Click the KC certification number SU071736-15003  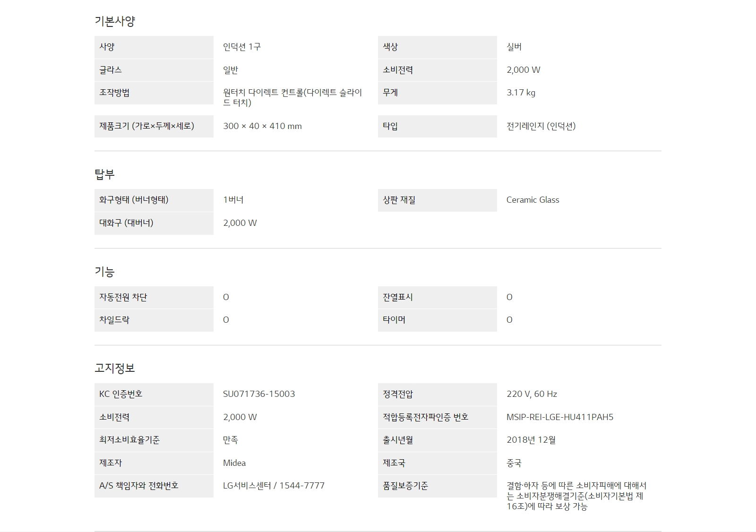[x=259, y=394]
